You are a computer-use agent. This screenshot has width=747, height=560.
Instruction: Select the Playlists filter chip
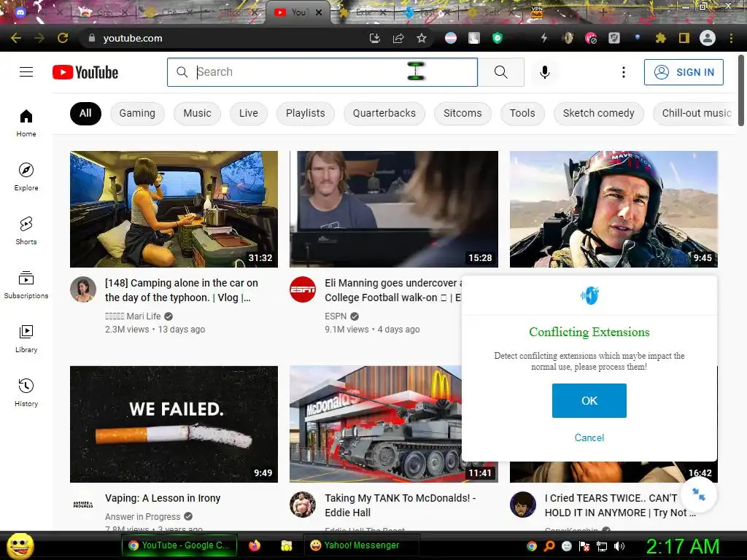(x=306, y=113)
